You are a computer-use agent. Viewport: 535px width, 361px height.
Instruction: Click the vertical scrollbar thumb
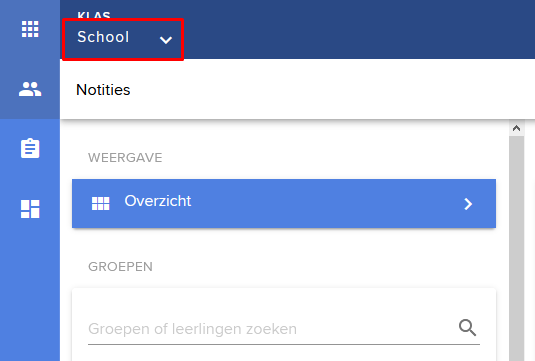point(516,248)
